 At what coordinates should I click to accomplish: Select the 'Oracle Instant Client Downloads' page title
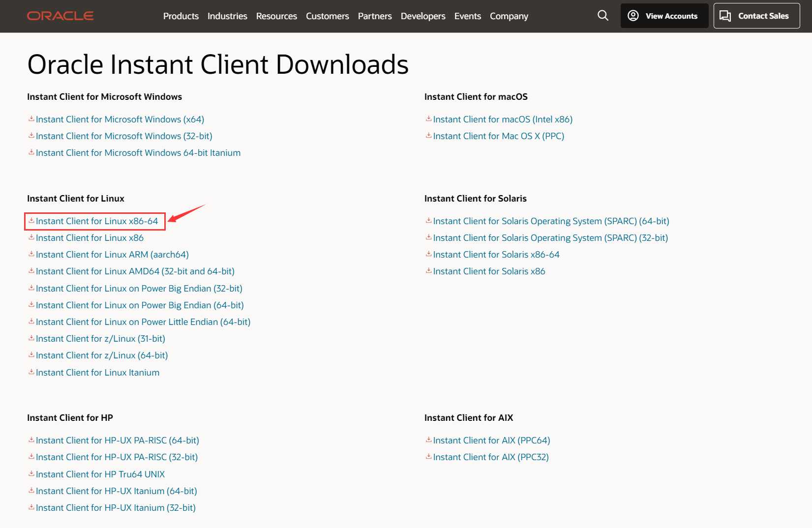218,64
